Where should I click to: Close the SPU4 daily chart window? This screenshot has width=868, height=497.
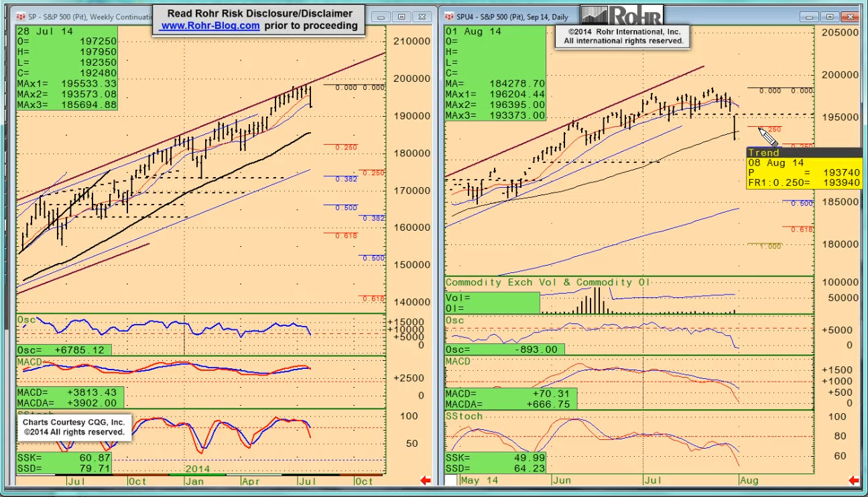850,17
